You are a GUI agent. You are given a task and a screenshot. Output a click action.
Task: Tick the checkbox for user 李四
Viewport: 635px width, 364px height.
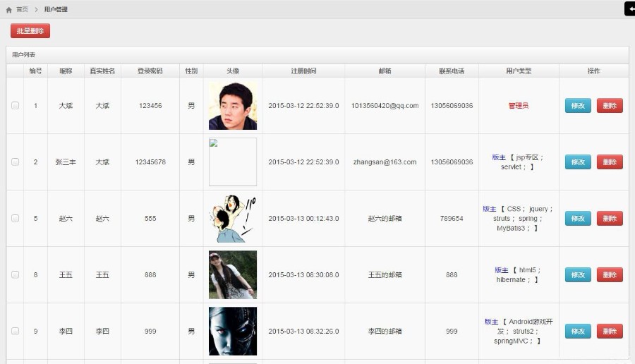16,331
